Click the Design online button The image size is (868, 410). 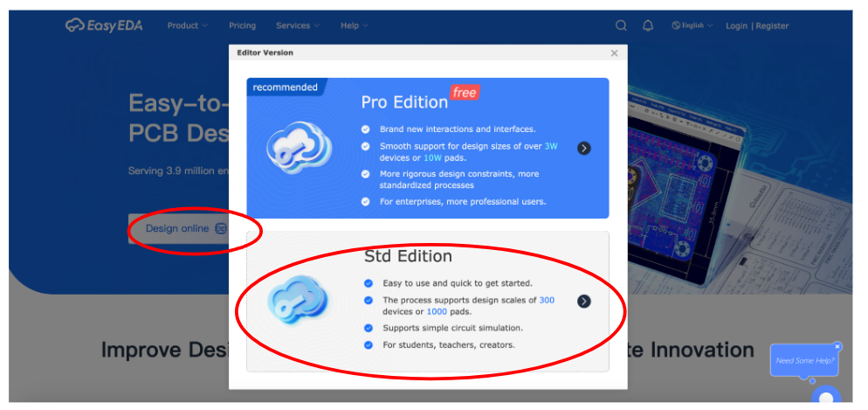tap(178, 228)
